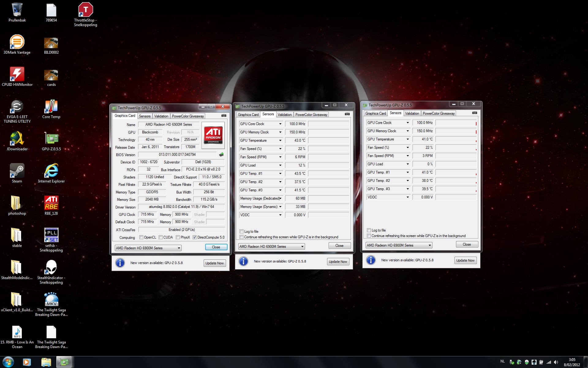
Task: Open Windows Media Player taskbar icon
Action: pos(27,362)
